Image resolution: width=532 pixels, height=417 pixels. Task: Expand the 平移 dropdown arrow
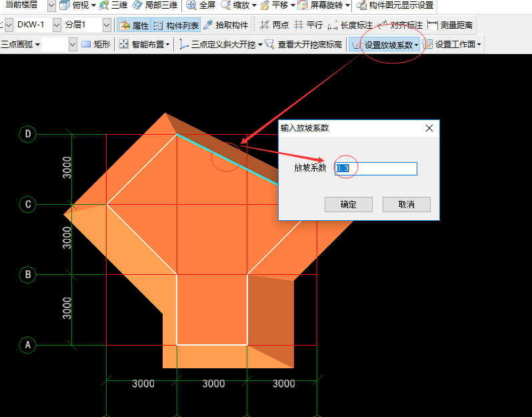pos(293,5)
